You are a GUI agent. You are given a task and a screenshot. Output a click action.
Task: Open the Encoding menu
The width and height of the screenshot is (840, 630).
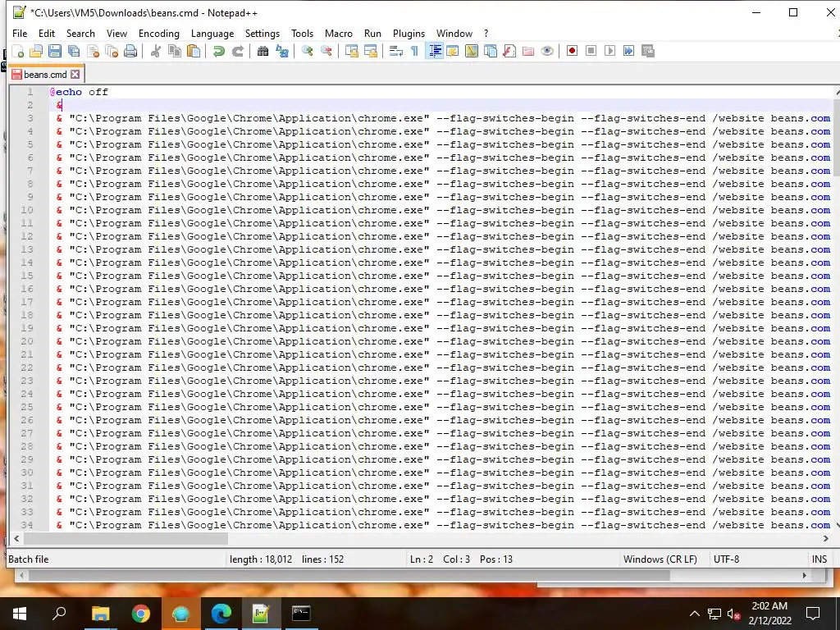click(x=158, y=33)
